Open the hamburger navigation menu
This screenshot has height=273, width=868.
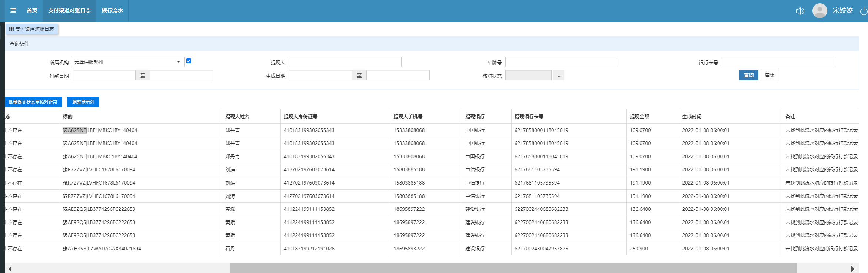(13, 10)
